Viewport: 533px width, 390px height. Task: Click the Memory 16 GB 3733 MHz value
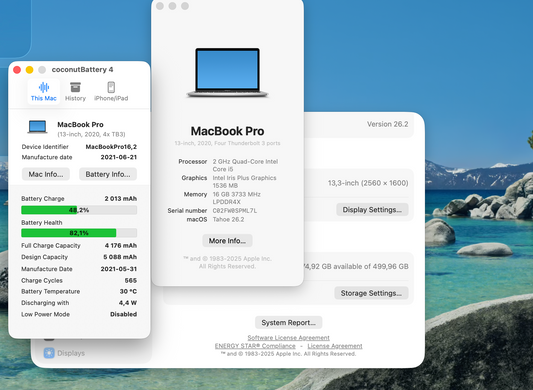coord(237,198)
